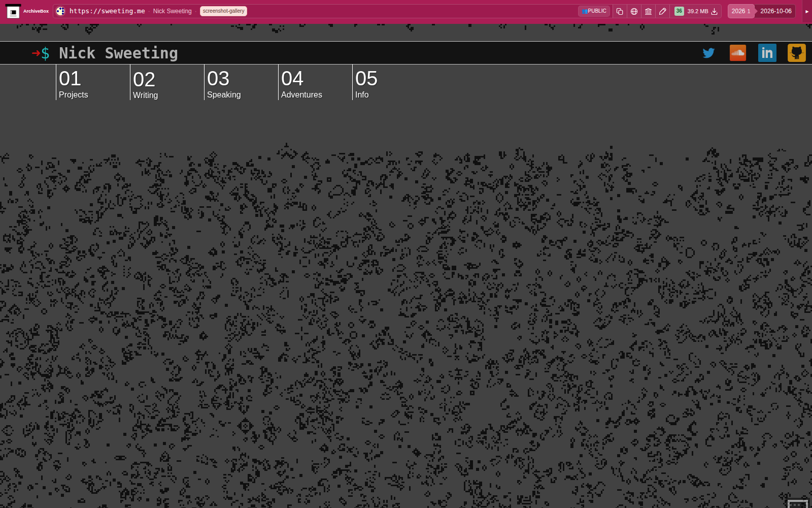The image size is (812, 508).
Task: Open the SoundCloud icon link
Action: click(738, 53)
